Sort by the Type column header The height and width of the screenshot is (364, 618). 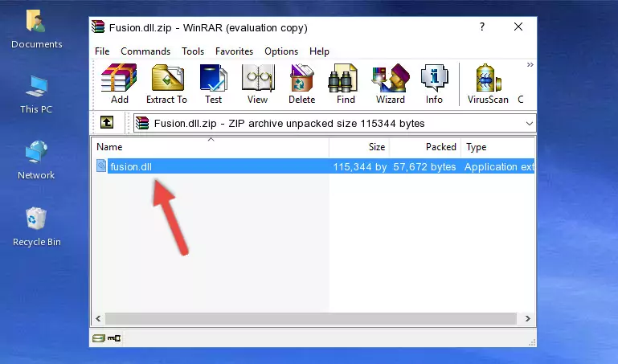point(498,147)
